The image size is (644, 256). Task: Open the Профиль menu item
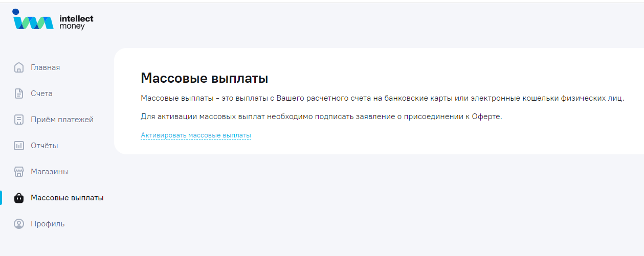(48, 224)
